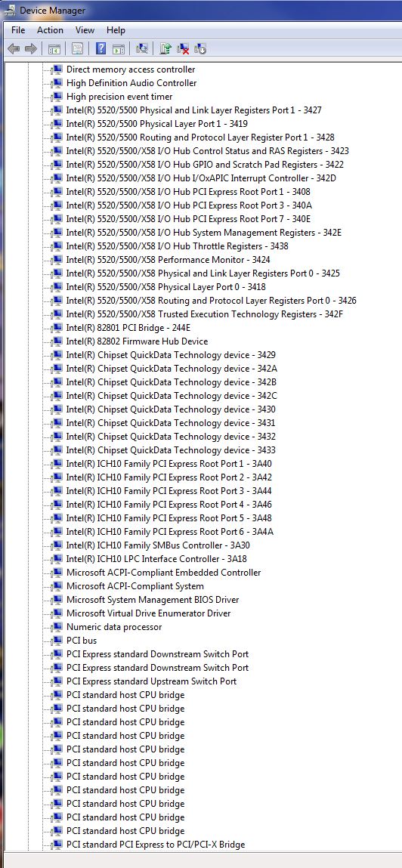Click the icon beside Numeric data processor

click(x=57, y=627)
